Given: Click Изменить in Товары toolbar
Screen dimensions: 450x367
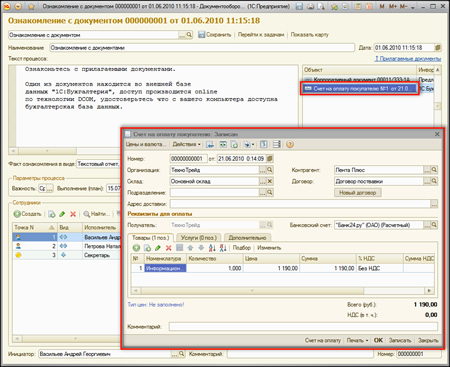Looking at the screenshot, I should (269, 248).
